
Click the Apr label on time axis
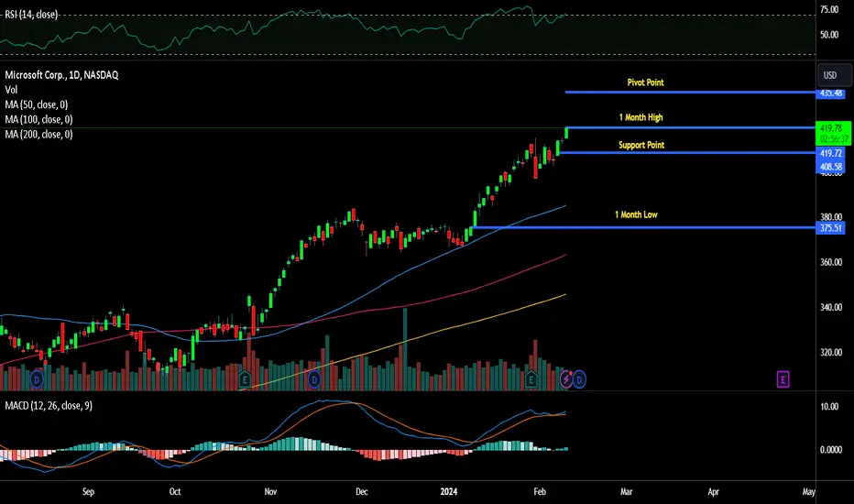[x=714, y=491]
